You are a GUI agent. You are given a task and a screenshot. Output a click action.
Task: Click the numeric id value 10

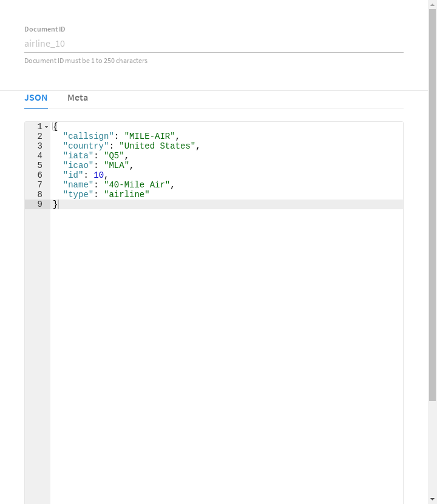click(98, 175)
